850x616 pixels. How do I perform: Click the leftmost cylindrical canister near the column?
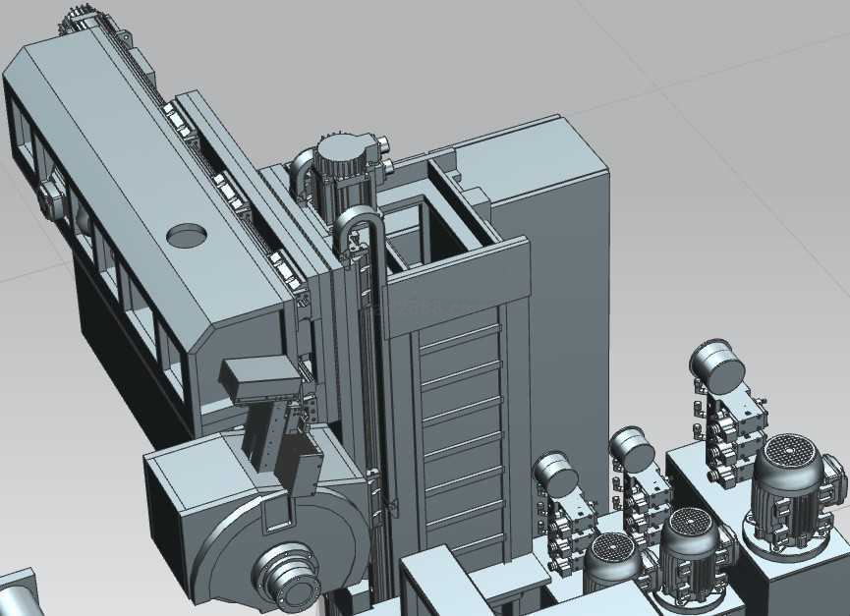[x=556, y=476]
